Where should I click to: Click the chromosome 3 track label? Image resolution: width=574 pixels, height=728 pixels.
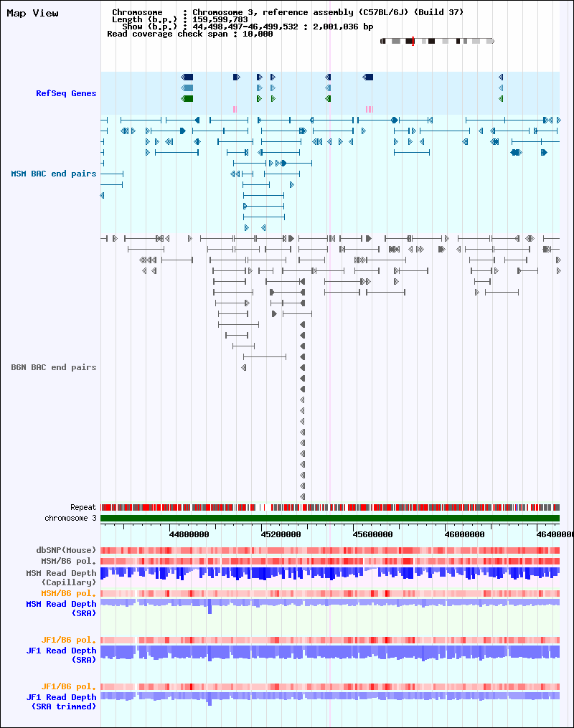click(70, 518)
